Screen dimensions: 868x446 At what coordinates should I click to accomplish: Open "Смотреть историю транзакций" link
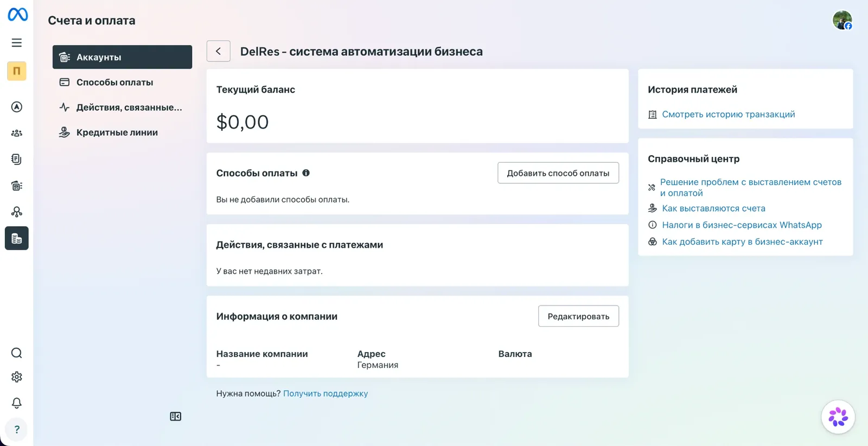point(729,114)
